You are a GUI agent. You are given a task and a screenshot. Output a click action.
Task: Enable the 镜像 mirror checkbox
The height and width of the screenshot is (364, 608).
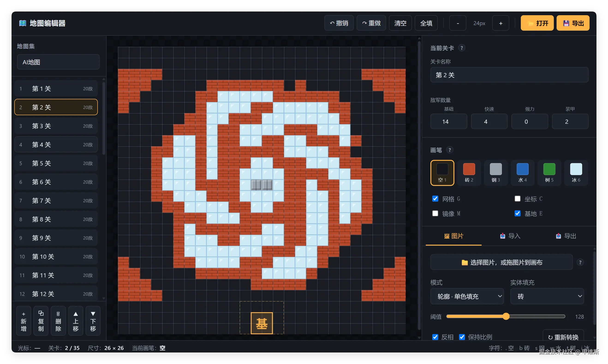tap(435, 213)
